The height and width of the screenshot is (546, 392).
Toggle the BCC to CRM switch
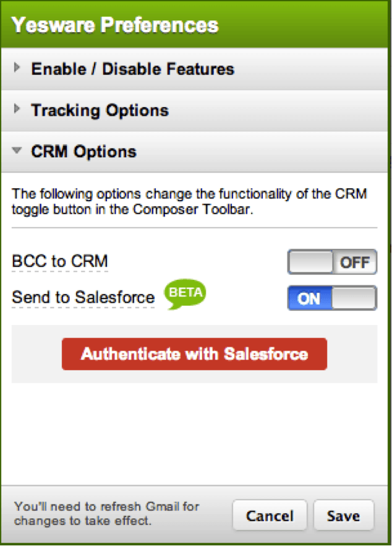[332, 262]
